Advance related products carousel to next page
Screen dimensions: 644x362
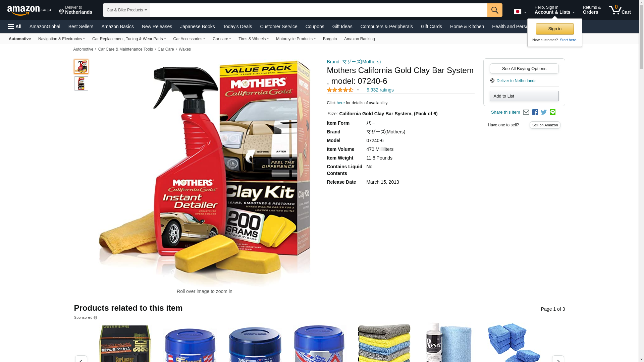click(558, 359)
